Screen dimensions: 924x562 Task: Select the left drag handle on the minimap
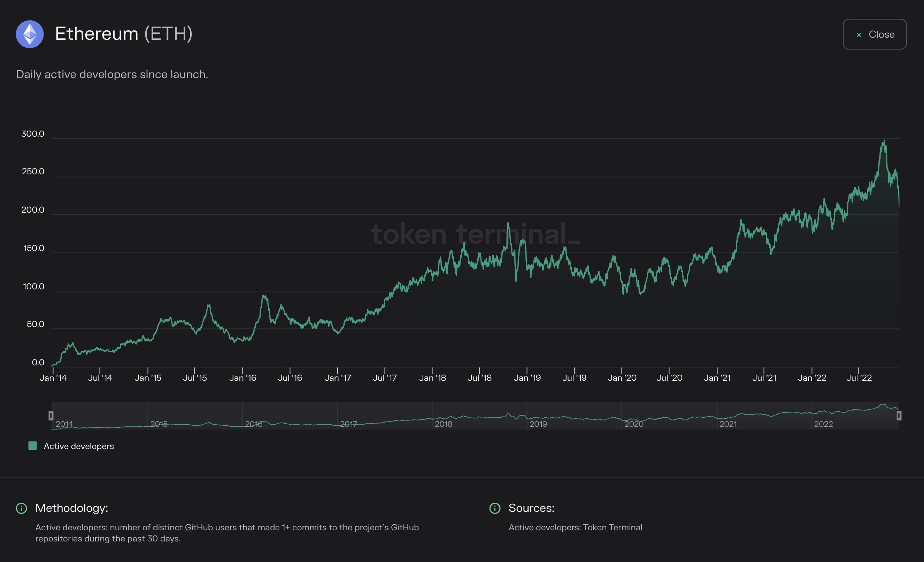(51, 415)
